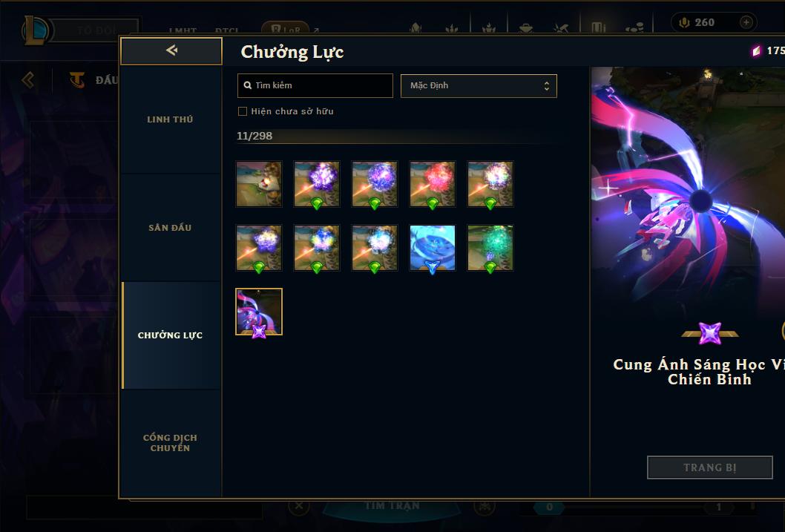Image resolution: width=785 pixels, height=532 pixels.
Task: Click the Tìm kiếm search field
Action: point(315,85)
